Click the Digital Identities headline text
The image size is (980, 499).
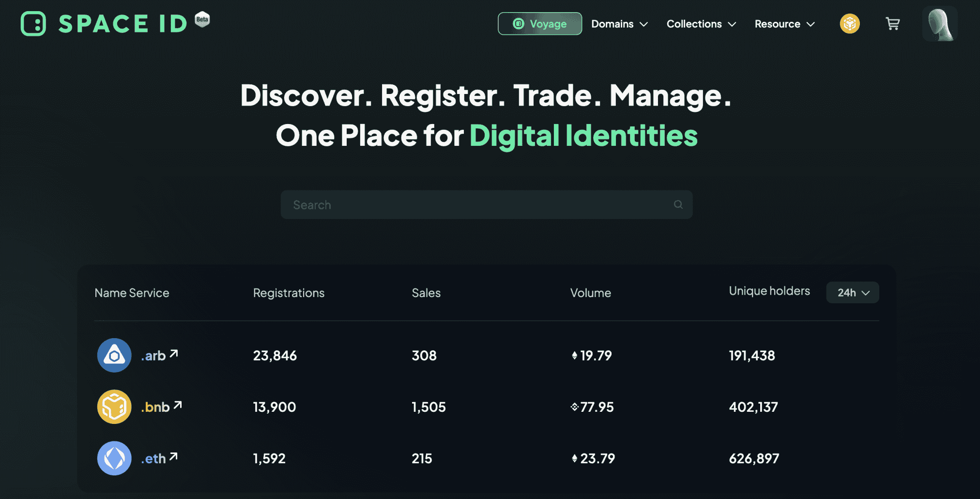[x=583, y=135]
